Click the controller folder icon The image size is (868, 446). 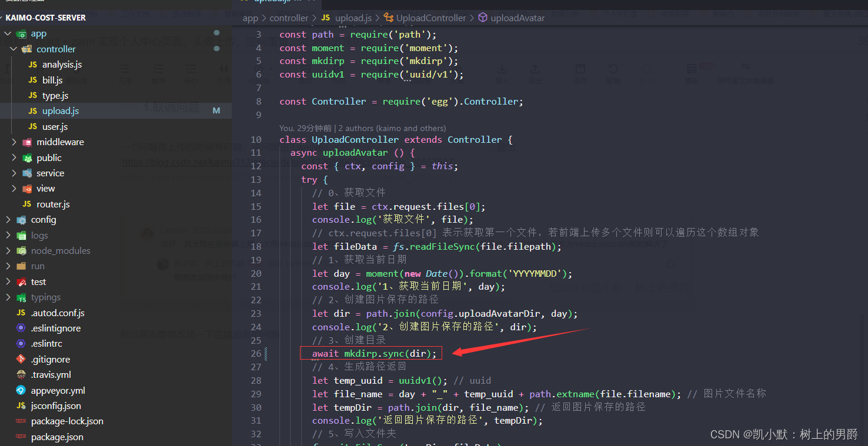[26, 49]
